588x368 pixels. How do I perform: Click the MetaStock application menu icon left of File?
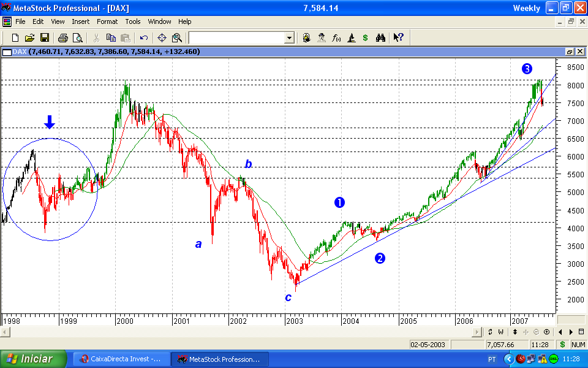7,21
